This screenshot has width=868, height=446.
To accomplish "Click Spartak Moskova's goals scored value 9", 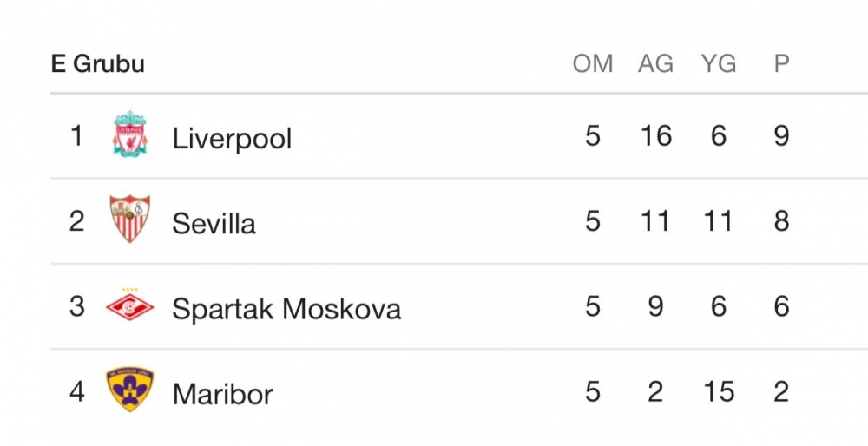I will click(655, 306).
